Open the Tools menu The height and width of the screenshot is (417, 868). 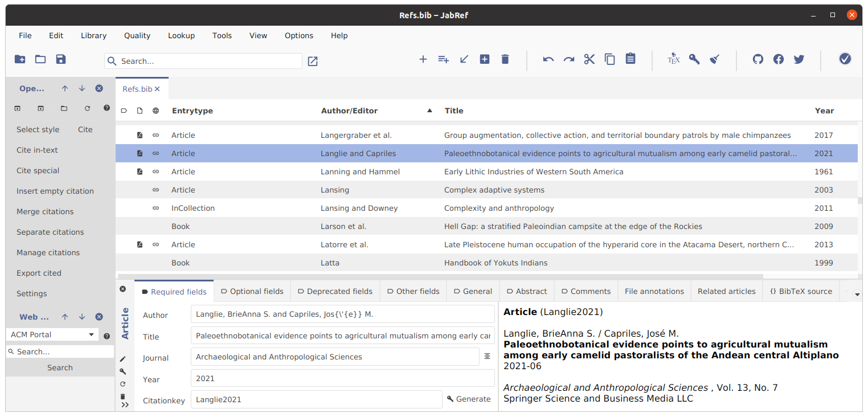pyautogui.click(x=222, y=35)
